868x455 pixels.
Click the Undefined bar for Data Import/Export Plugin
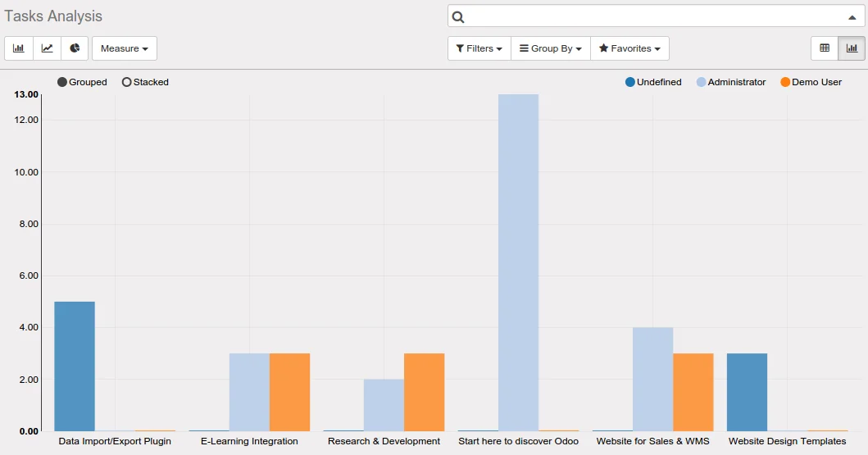click(x=75, y=366)
